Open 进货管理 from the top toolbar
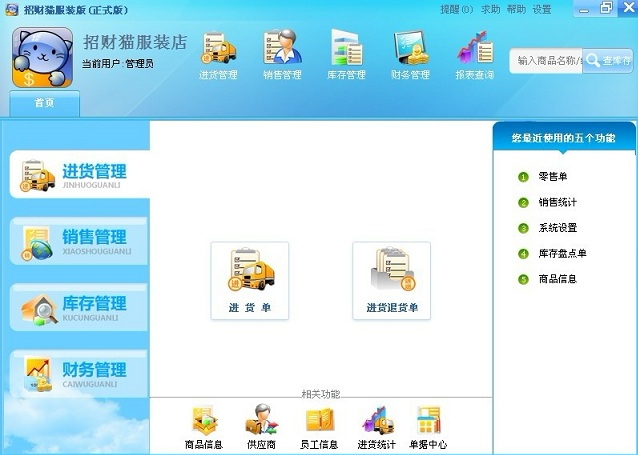The image size is (638, 455). pos(218,56)
